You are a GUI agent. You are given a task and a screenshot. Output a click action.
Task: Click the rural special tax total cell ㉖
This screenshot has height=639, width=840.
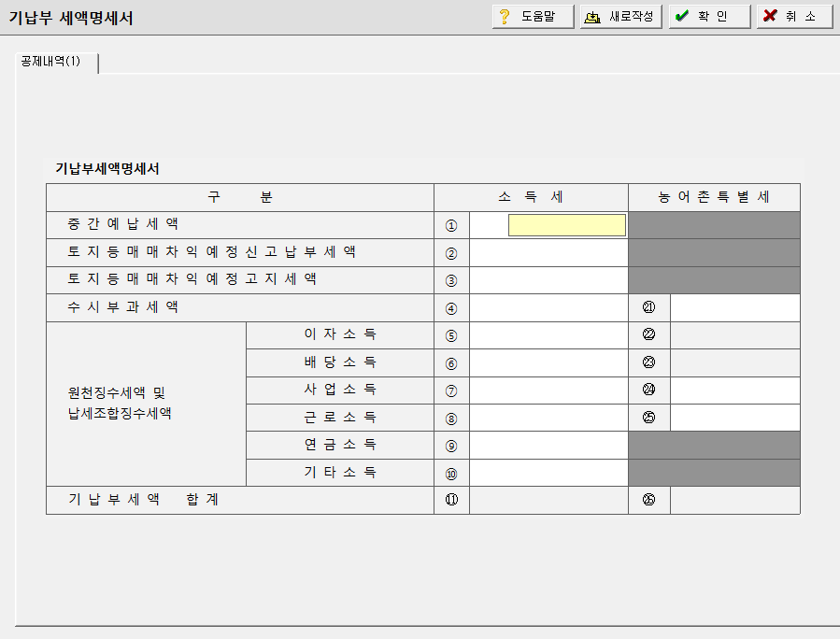click(x=735, y=501)
